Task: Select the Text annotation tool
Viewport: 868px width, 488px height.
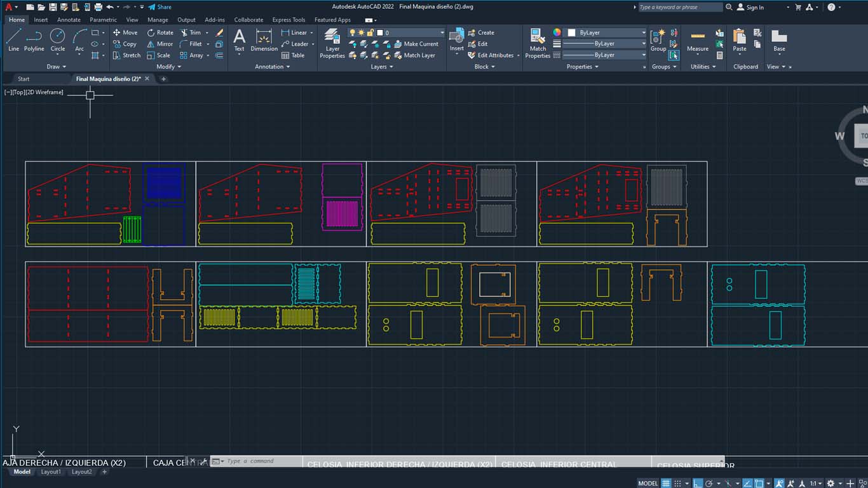Action: click(239, 40)
